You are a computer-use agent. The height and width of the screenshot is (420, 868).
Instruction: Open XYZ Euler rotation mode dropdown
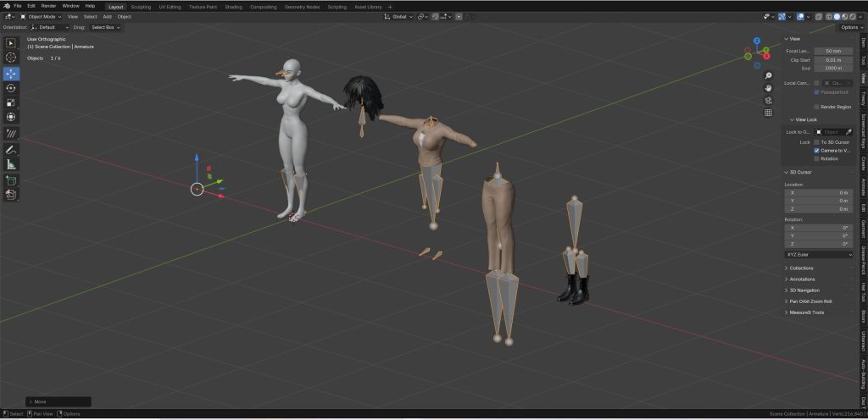click(x=819, y=254)
